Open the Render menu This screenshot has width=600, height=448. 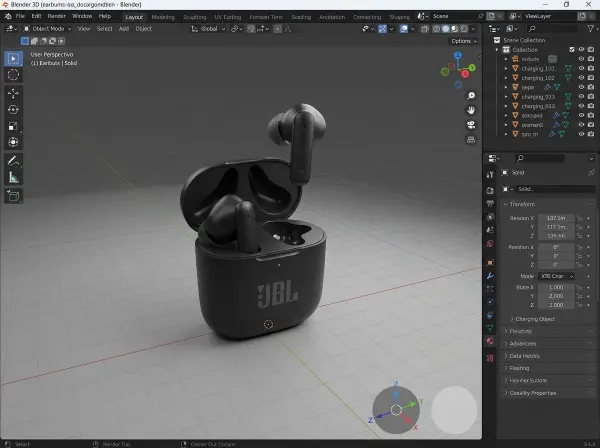coord(56,16)
